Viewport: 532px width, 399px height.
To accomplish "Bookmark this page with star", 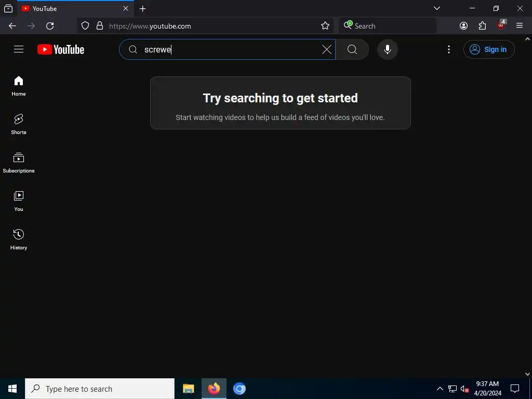I will click(x=325, y=26).
